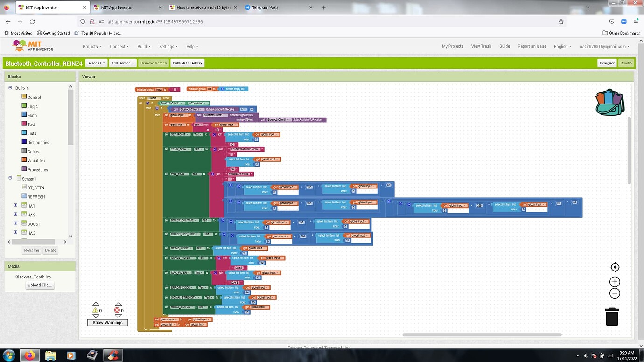644x362 pixels.
Task: Switch to the Telegram Web tab
Action: coord(264,7)
